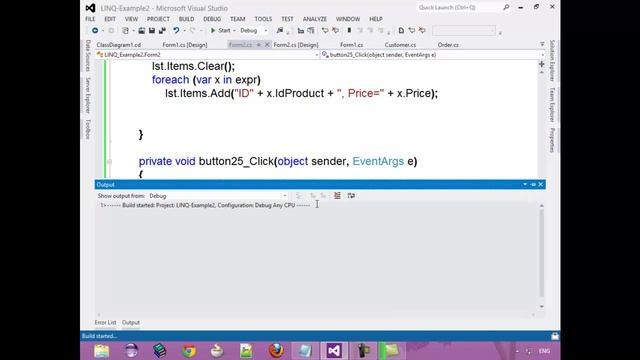Click in the Quick Launch search box
640x360 pixels.
459,7
